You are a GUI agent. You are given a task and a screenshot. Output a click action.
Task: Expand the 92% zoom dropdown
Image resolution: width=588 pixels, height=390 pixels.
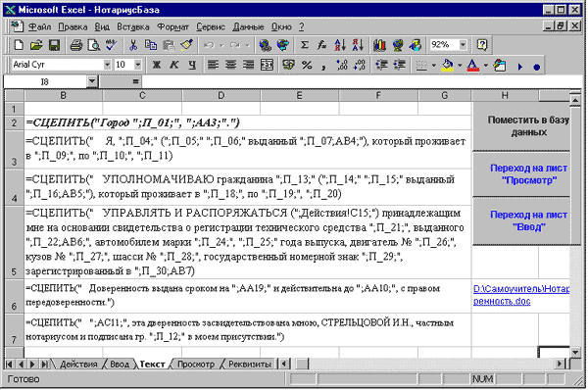pos(463,45)
